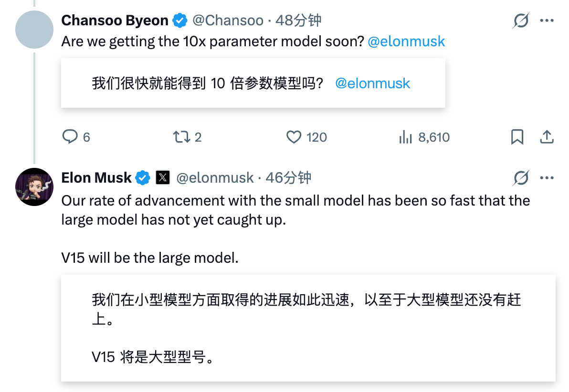The image size is (569, 392).
Task: Open more options menu on Elon's reply
Action: [547, 178]
